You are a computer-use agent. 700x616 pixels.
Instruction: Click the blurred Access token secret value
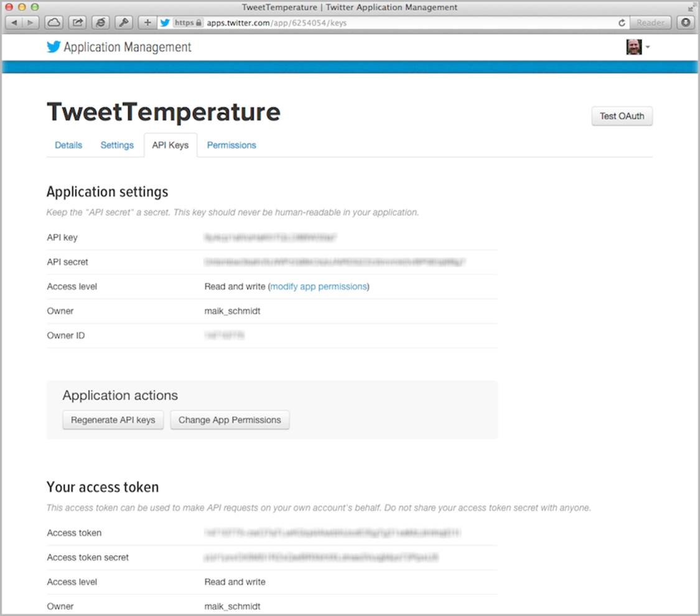point(321,557)
